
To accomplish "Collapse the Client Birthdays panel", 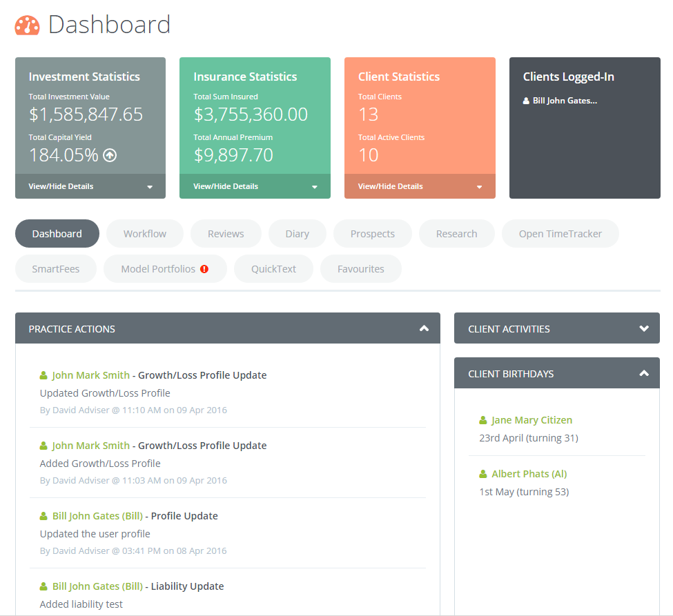I will point(644,373).
